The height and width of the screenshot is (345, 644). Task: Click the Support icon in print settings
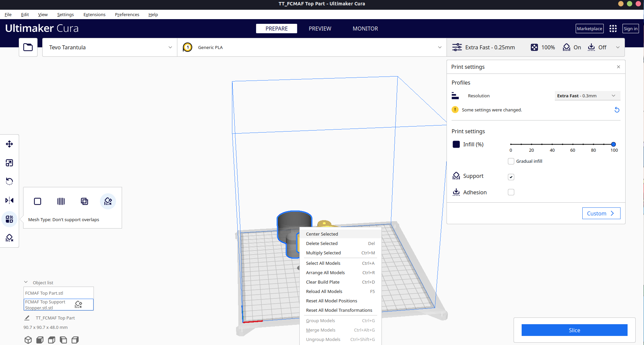[x=456, y=176]
